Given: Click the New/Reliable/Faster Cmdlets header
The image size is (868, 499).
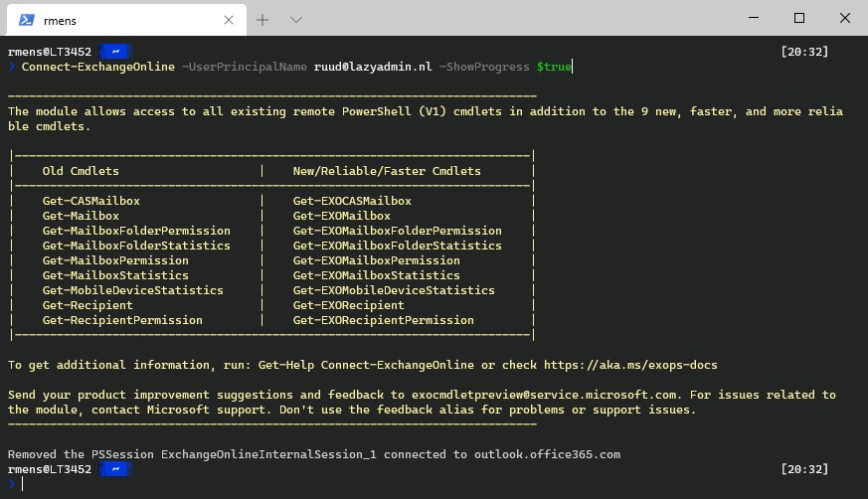Looking at the screenshot, I should pos(387,171).
